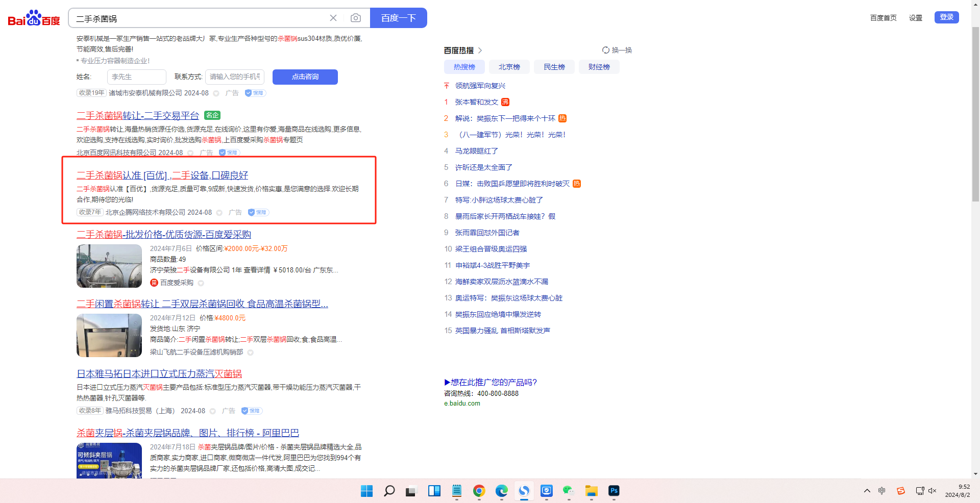
Task: Select the 财经榜 tab
Action: pyautogui.click(x=599, y=67)
